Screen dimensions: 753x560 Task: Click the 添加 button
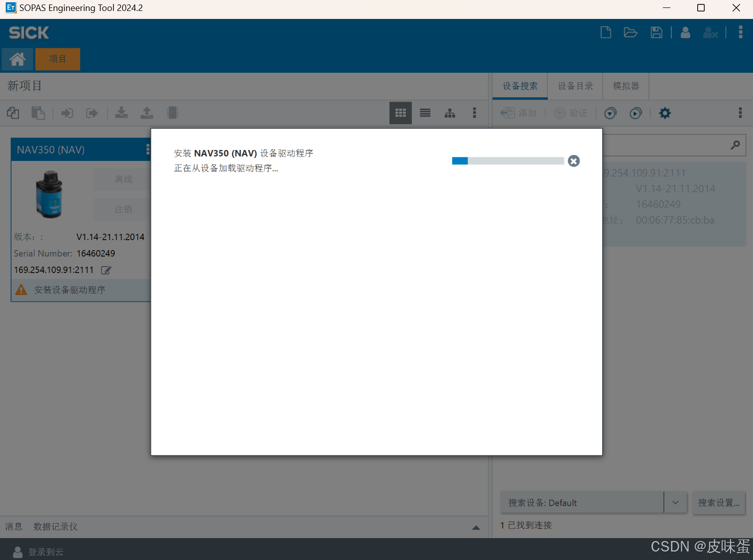click(518, 113)
